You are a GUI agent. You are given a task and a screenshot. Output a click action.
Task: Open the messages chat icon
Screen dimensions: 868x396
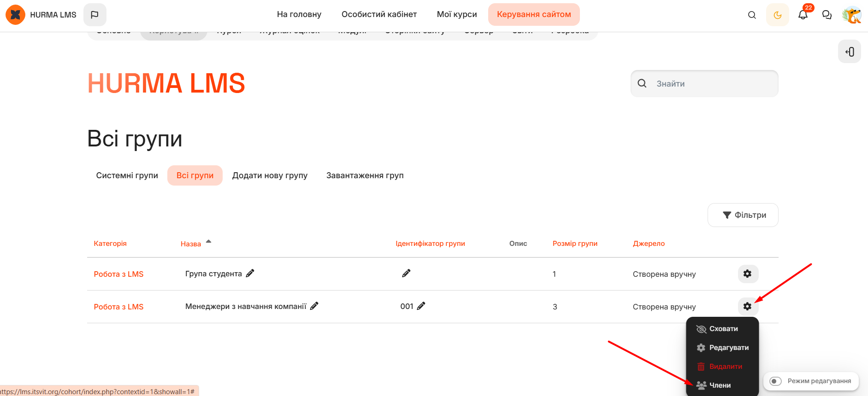[827, 15]
